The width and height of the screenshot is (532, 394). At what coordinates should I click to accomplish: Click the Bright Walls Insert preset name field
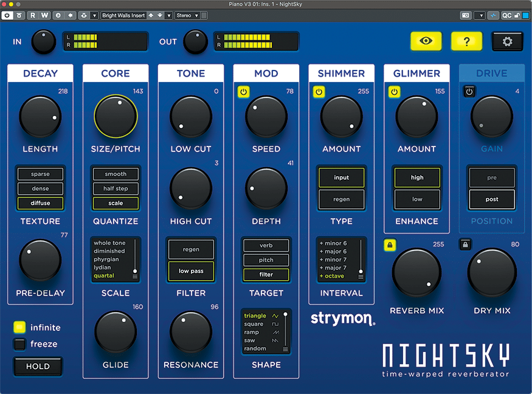(x=123, y=15)
